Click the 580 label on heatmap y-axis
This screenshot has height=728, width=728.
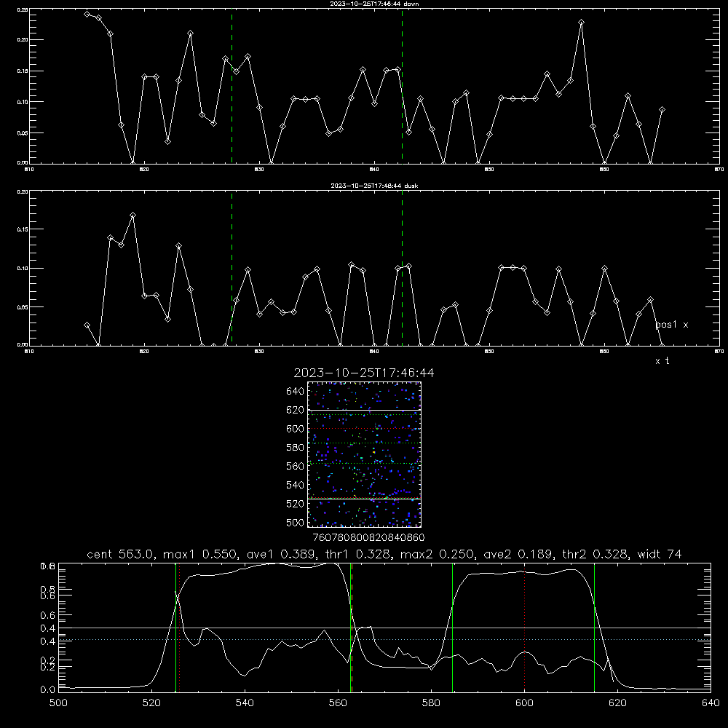pyautogui.click(x=296, y=448)
